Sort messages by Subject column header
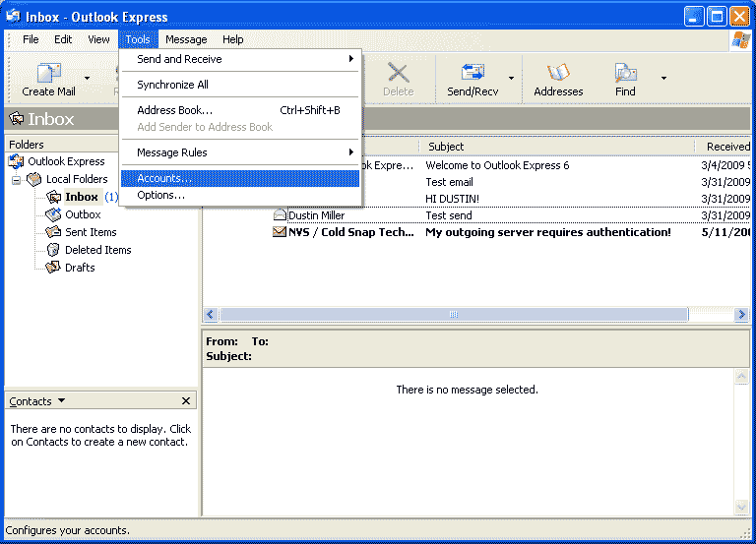 557,147
